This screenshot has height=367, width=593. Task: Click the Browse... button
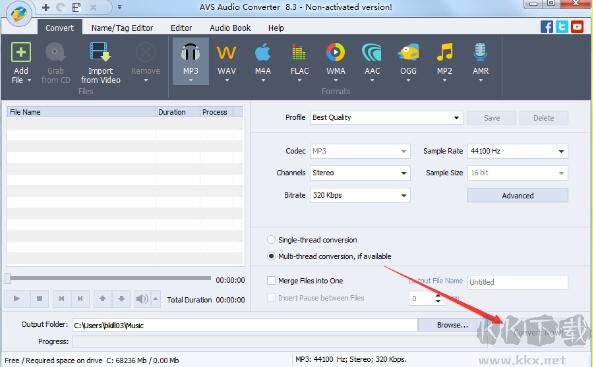[x=453, y=325]
